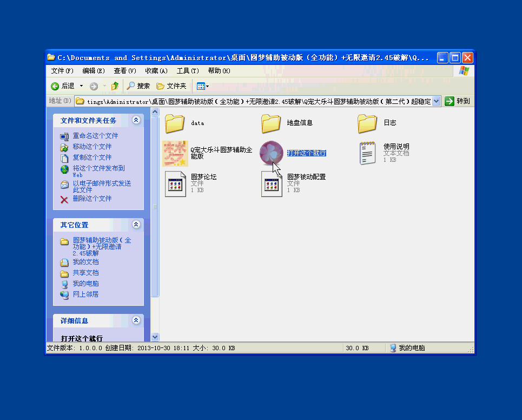Click 重命名这个文件 link
Viewport: 522px width, 420px height.
96,136
